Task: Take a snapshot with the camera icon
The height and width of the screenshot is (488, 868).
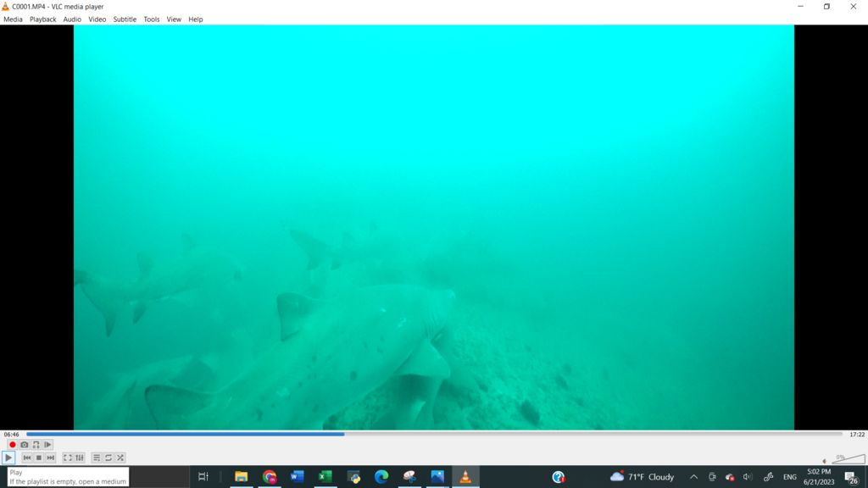Action: tap(25, 445)
